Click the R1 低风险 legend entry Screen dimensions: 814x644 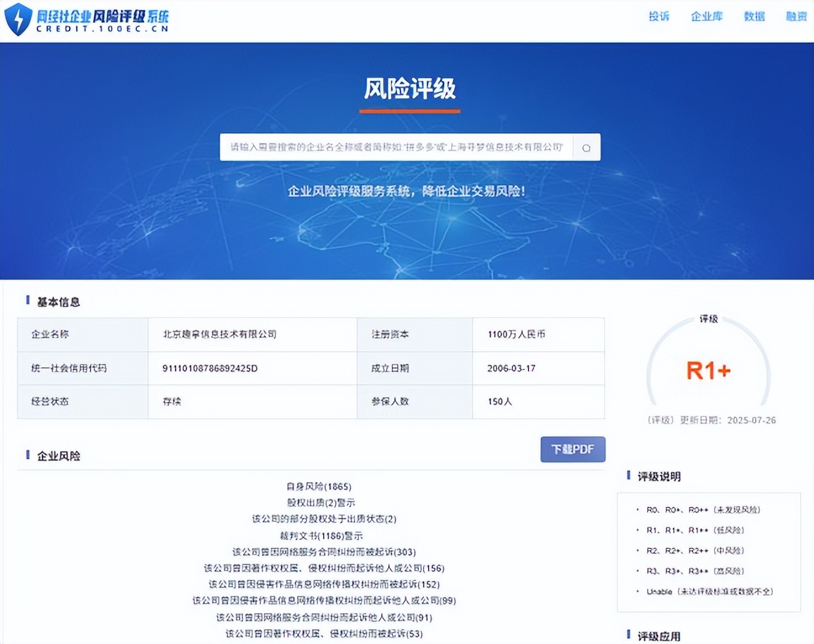(x=695, y=530)
